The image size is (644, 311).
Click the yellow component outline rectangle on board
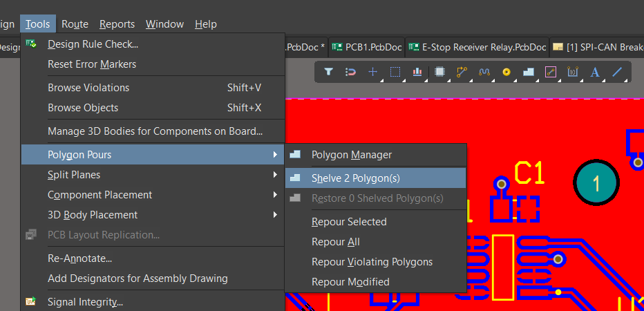click(503, 267)
